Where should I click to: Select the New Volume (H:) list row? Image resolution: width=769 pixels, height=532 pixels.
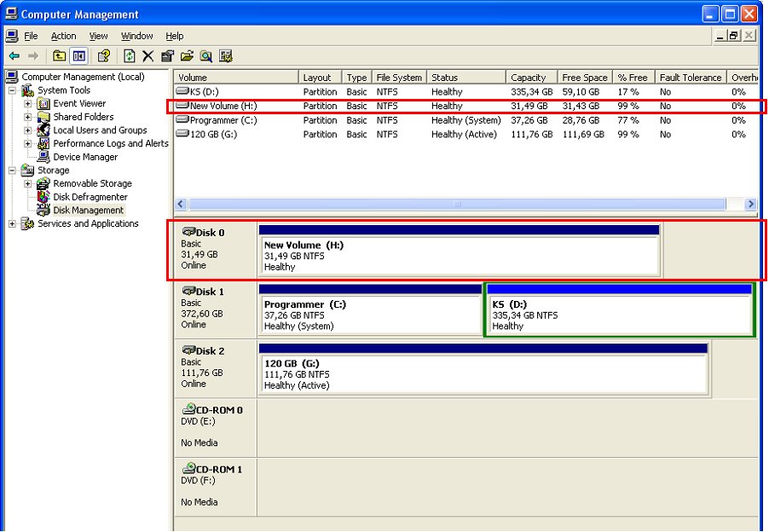[465, 106]
